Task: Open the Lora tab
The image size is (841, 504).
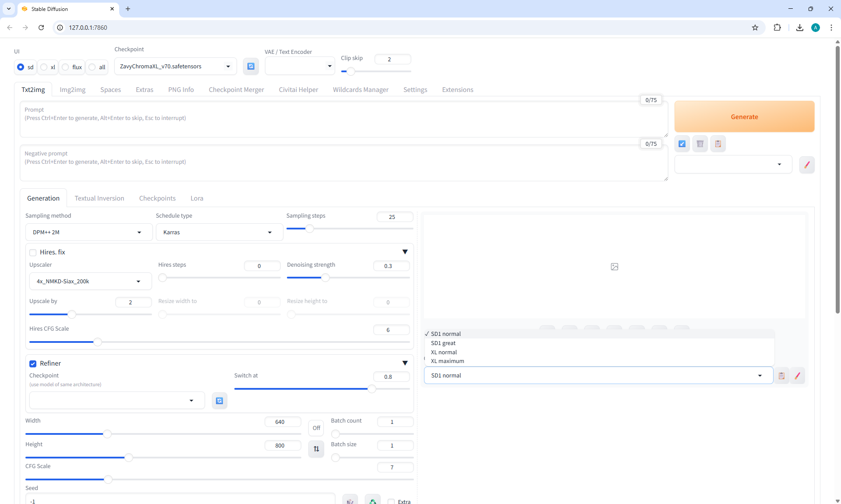Action: point(197,198)
